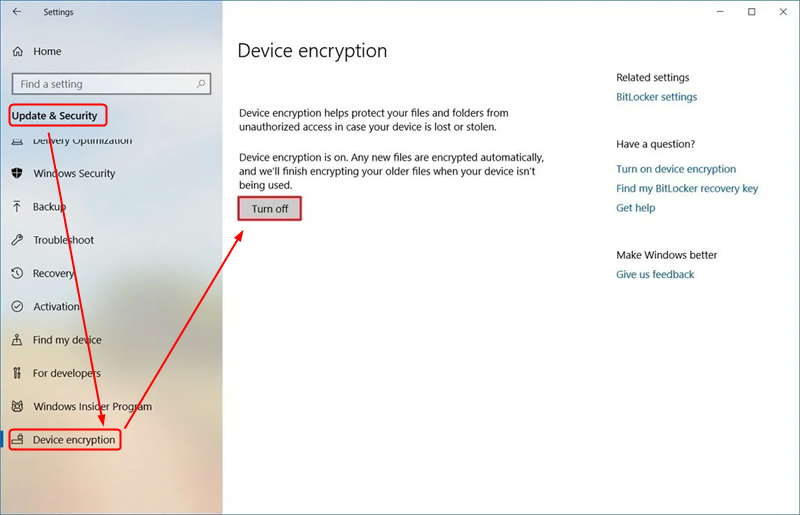Viewport: 800px width, 515px height.
Task: Click the back arrow in Settings
Action: coord(17,12)
